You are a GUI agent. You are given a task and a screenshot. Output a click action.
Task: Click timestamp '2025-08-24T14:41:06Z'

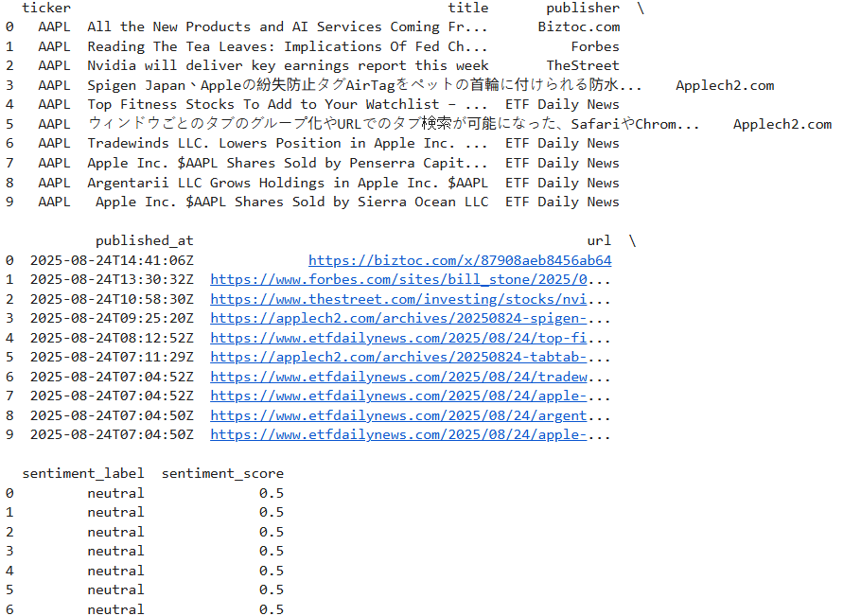pos(112,261)
